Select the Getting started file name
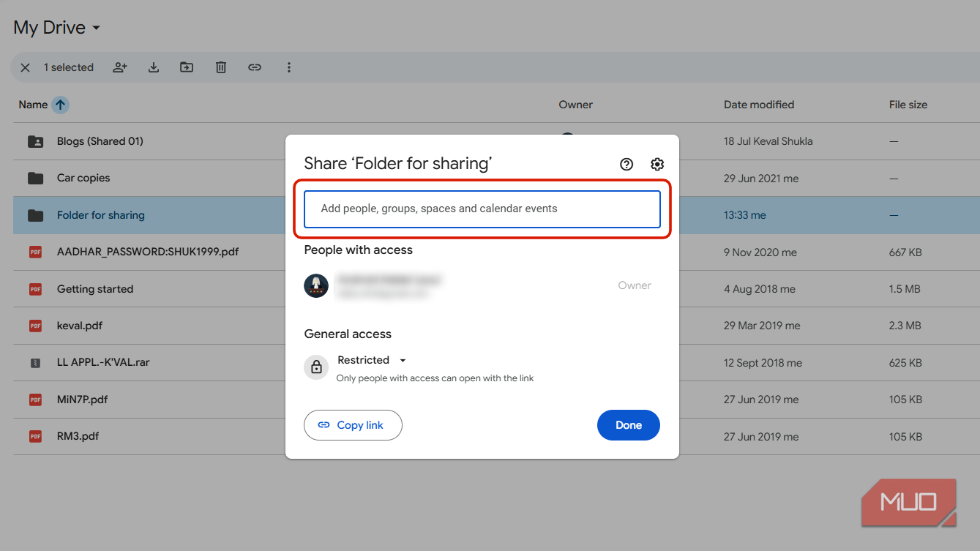Viewport: 980px width, 551px height. 95,289
